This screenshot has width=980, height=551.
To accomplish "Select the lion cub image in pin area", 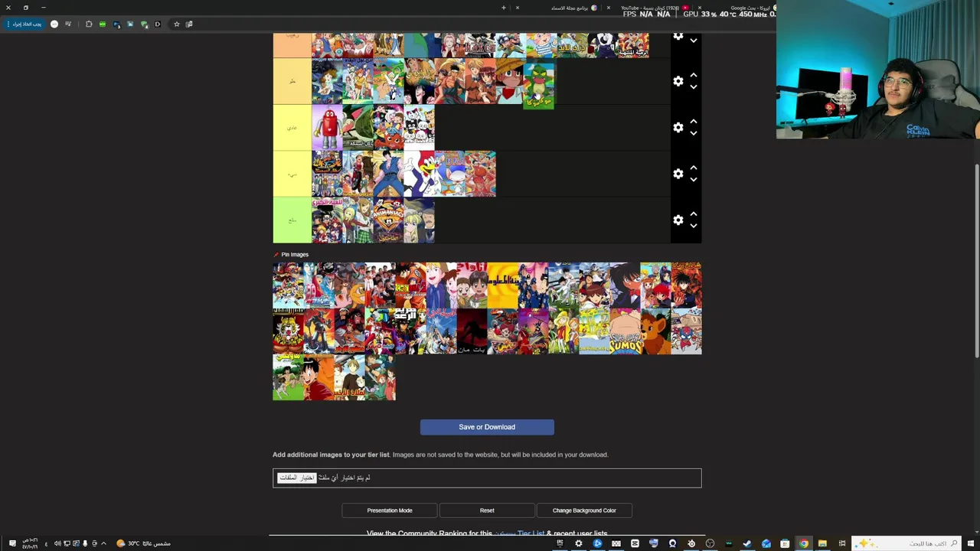I will 655,331.
